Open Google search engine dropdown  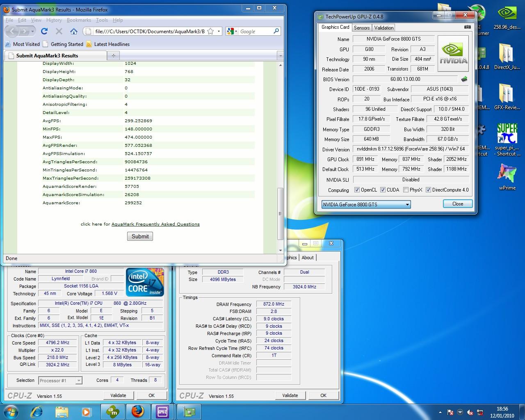pos(231,31)
